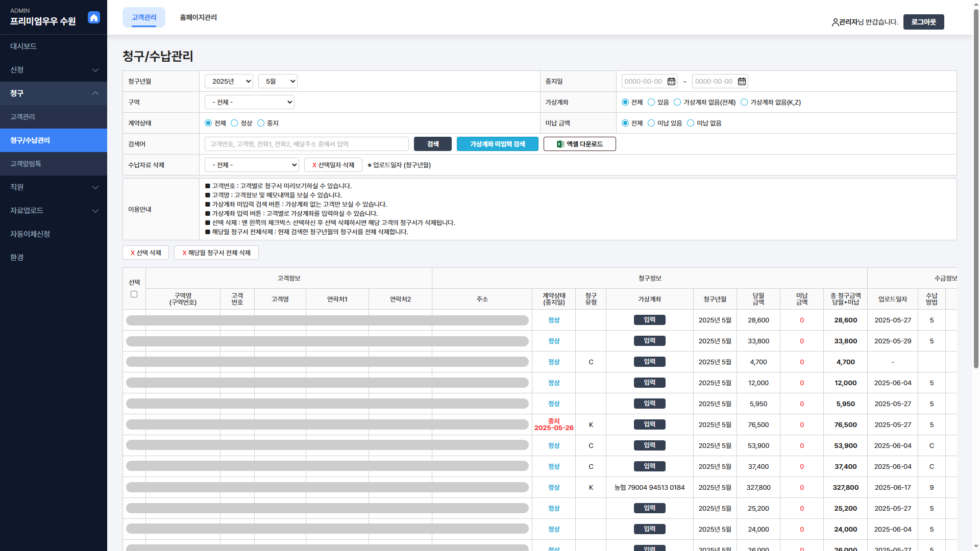Click the red X 선택 삭제 button
980x551 pixels.
[x=145, y=253]
